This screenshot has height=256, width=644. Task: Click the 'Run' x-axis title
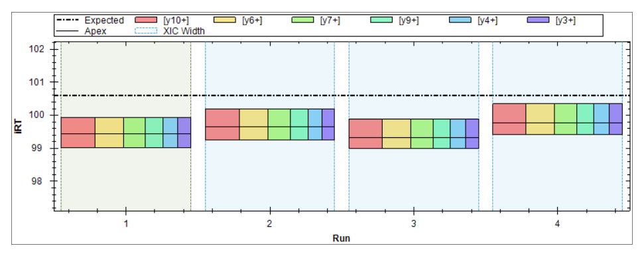(x=342, y=238)
